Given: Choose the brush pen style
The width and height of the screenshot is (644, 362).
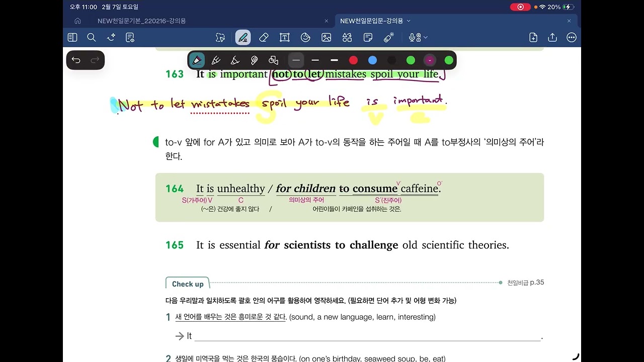Looking at the screenshot, I should (x=235, y=60).
